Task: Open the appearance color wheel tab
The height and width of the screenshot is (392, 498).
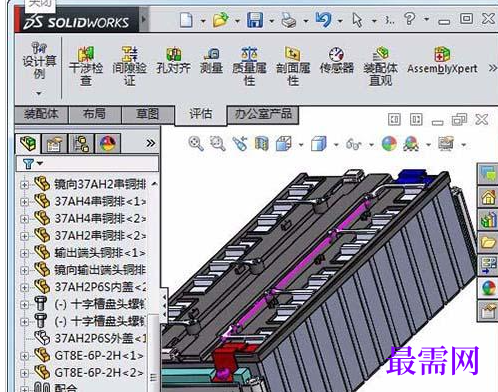Action: click(108, 144)
